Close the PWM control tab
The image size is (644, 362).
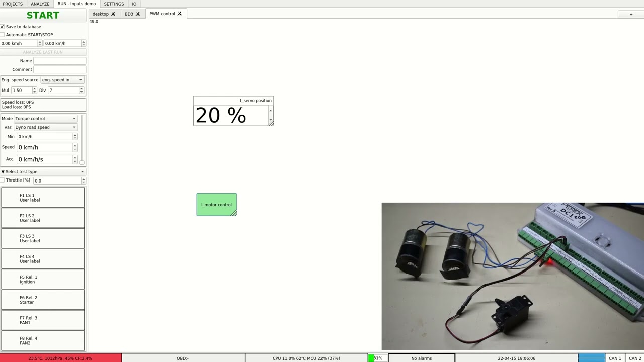tap(179, 14)
